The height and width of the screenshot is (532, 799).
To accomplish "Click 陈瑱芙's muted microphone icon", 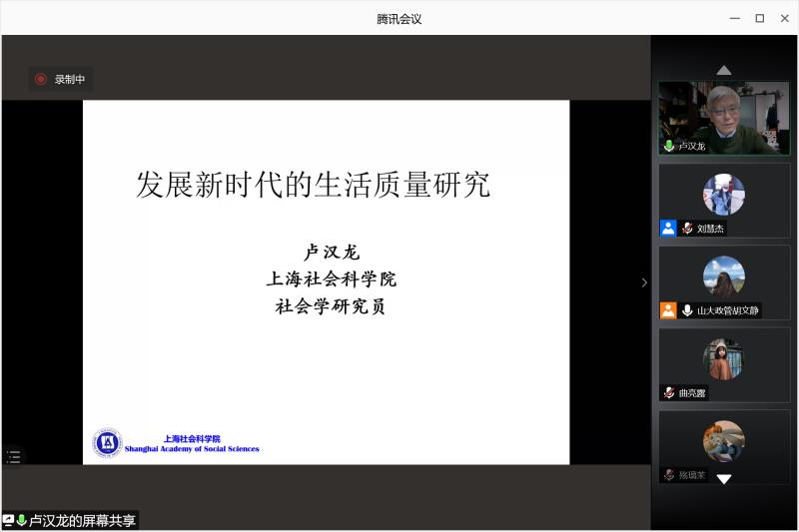I will pyautogui.click(x=669, y=475).
